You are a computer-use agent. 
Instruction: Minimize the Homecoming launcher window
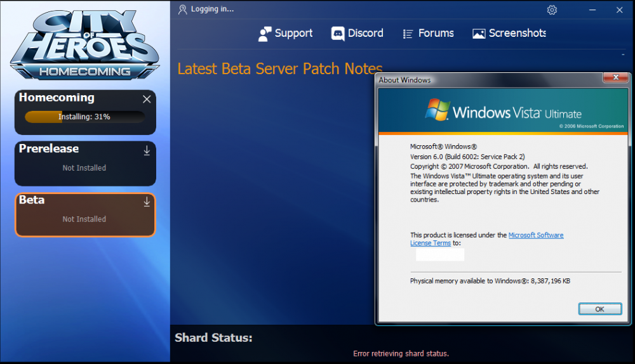click(592, 10)
